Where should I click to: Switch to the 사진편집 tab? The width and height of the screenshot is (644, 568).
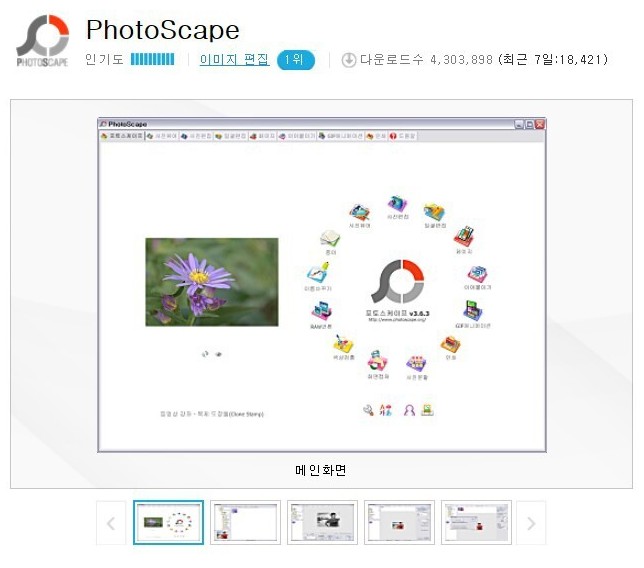[196, 136]
